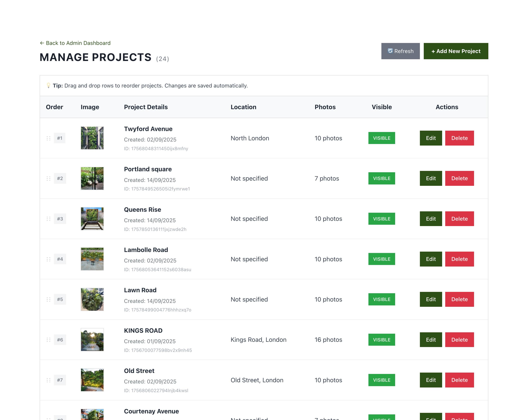Click the KINGS ROAD project thumbnail
The image size is (528, 420).
(92, 340)
